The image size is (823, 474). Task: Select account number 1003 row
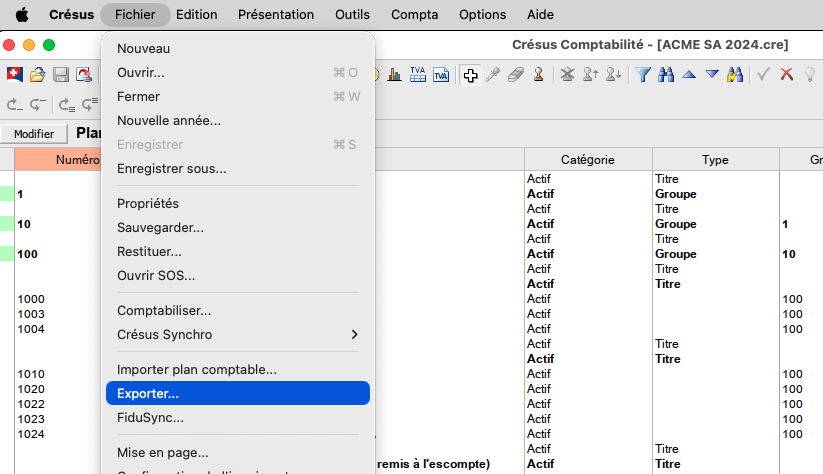31,314
